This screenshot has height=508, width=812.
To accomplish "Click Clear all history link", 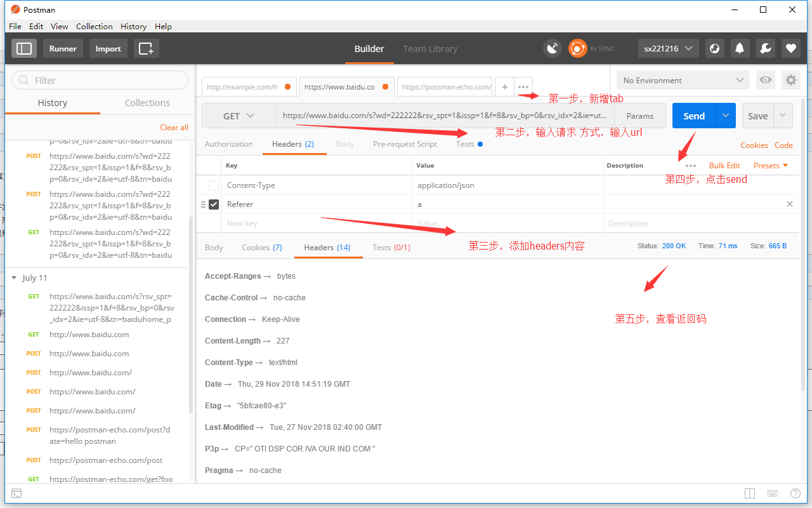I will point(174,128).
